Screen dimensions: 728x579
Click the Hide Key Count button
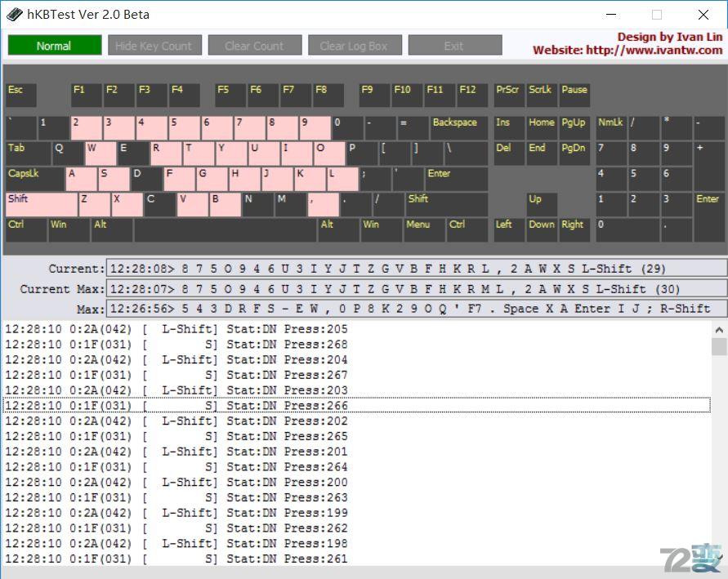(154, 46)
